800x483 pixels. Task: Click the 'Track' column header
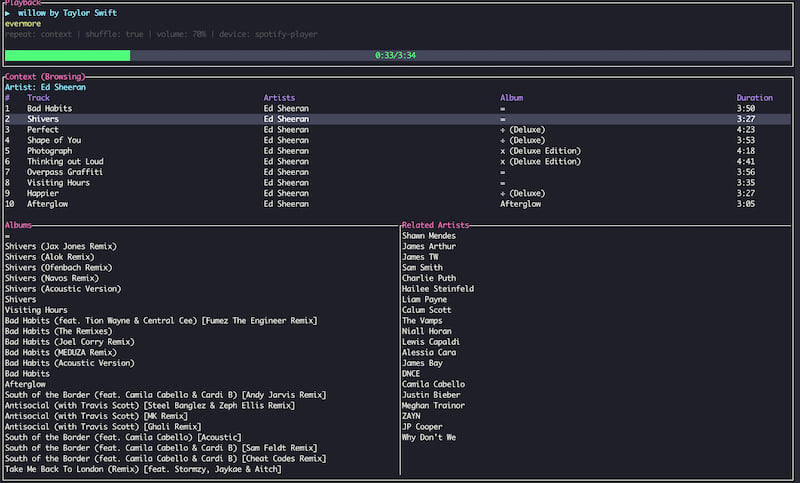click(x=38, y=97)
